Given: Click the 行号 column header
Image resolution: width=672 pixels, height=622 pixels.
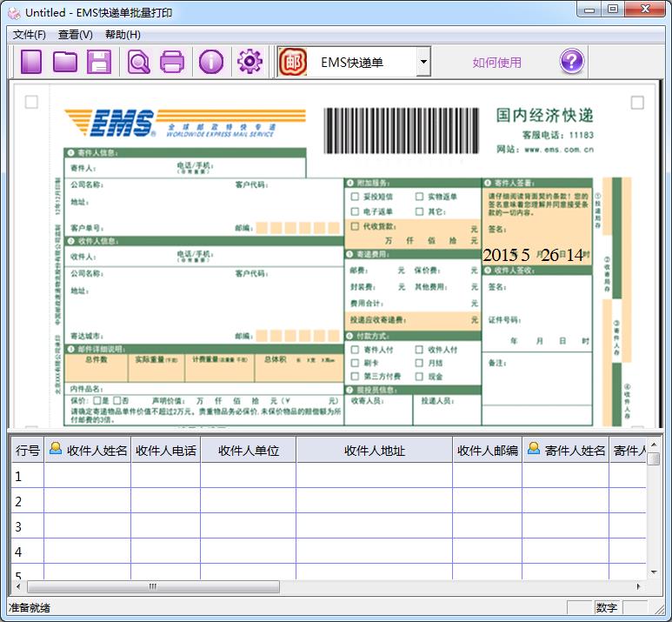Looking at the screenshot, I should tap(28, 450).
